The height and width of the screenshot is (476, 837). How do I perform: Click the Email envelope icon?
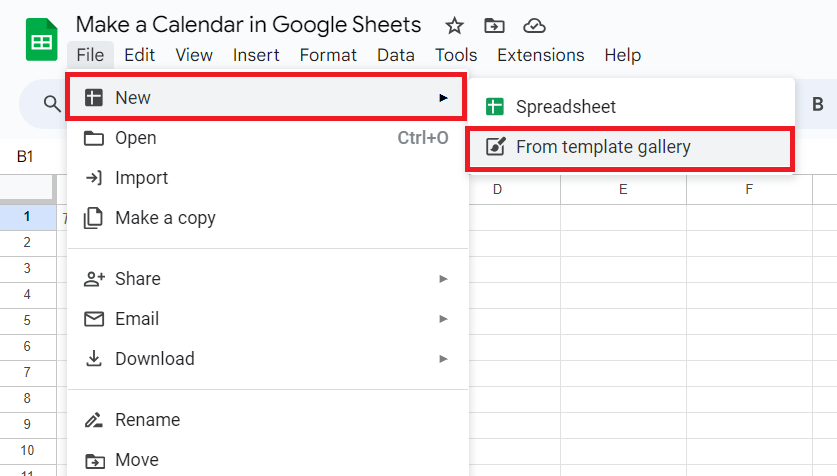coord(94,319)
